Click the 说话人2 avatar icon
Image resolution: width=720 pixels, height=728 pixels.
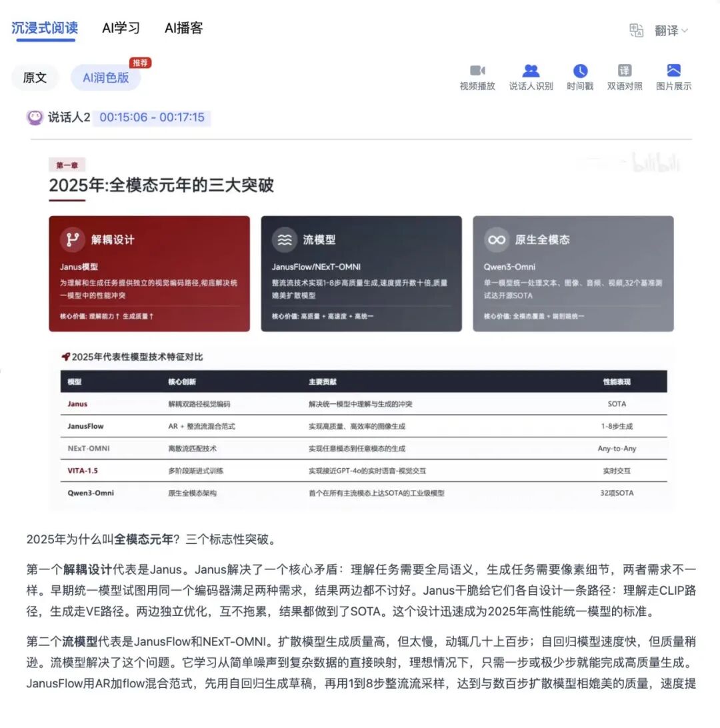[35, 117]
